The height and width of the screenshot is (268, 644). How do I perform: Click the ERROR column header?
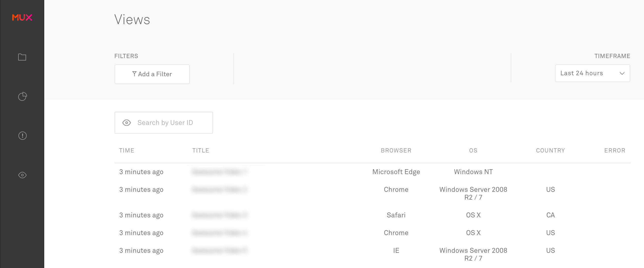(x=615, y=150)
